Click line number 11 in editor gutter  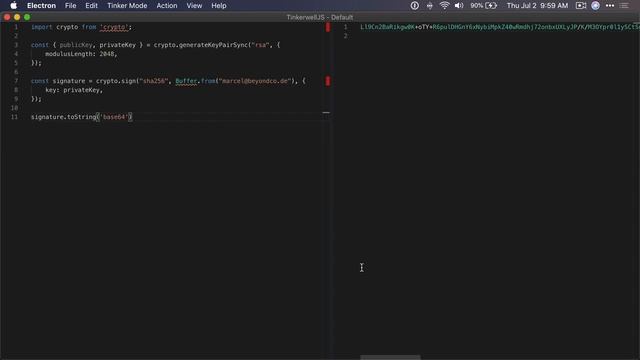coord(15,117)
